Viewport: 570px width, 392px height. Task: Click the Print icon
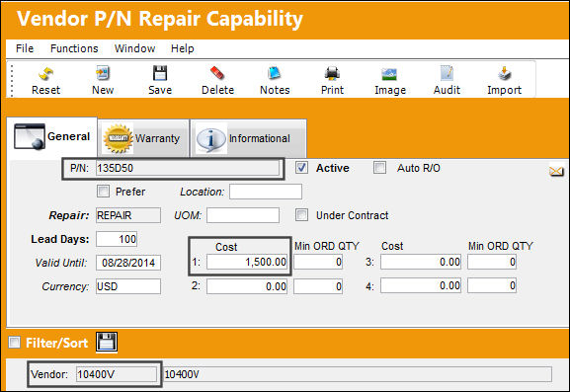332,73
